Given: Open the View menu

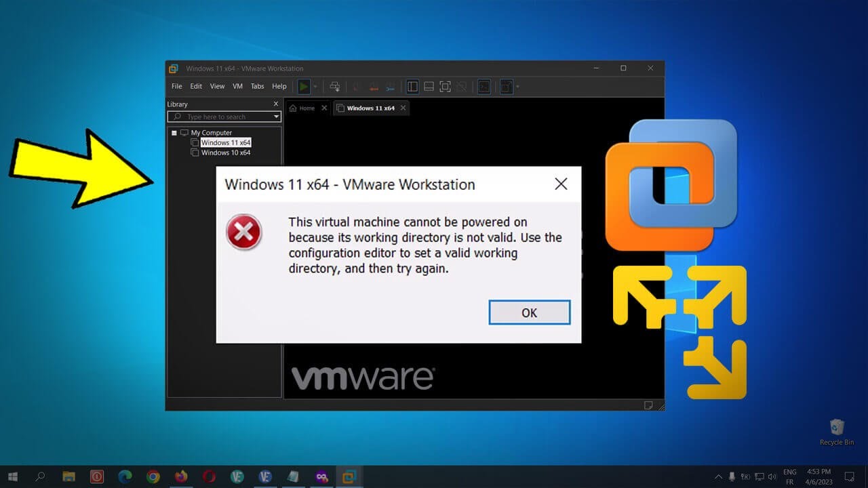Looking at the screenshot, I should [217, 87].
